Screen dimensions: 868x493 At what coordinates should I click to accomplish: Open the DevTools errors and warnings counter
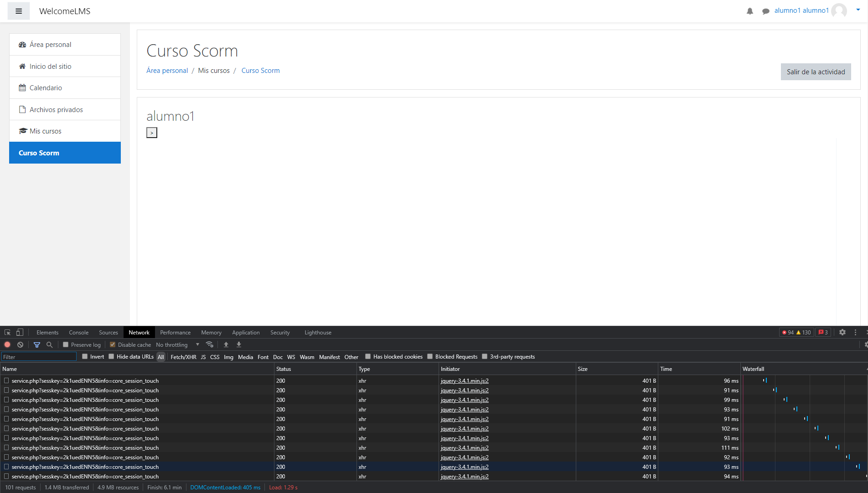(796, 333)
